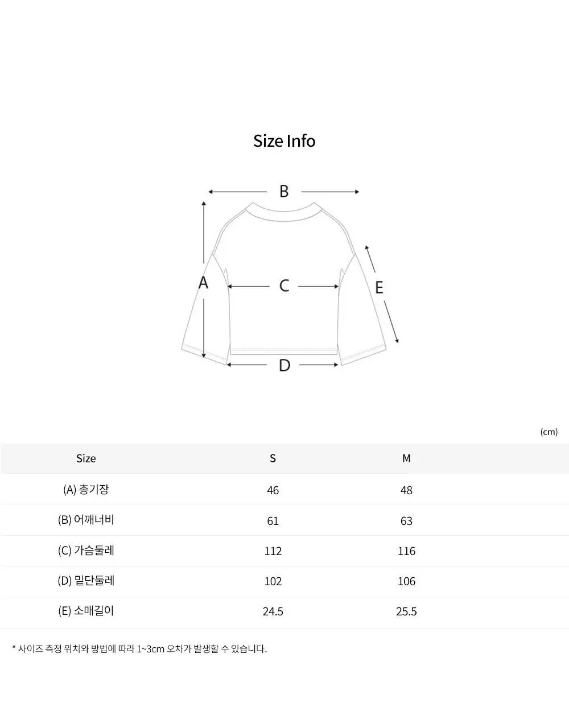Click the Size header label
569x728 pixels.
pyautogui.click(x=86, y=458)
